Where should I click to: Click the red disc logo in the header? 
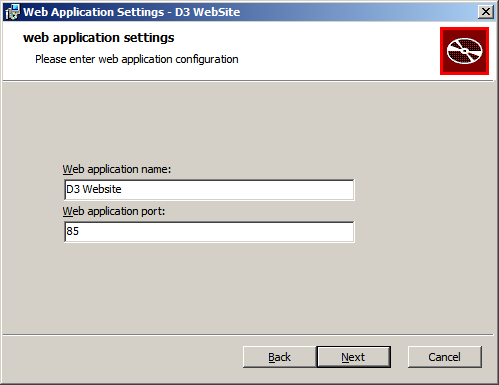click(x=464, y=51)
